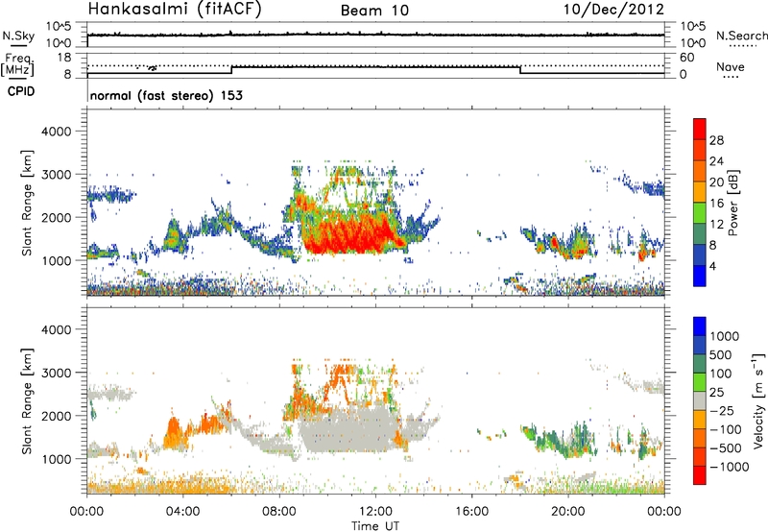Click the "Power [dB]" color bar title

tap(732, 203)
